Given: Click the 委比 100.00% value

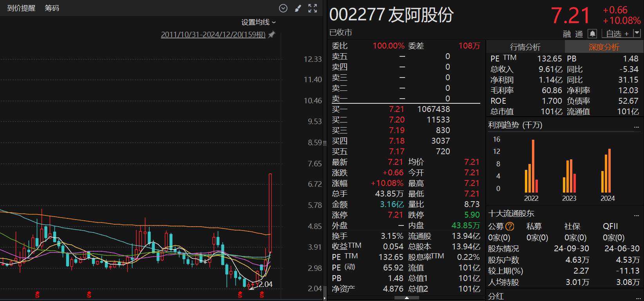Looking at the screenshot, I should 388,46.
